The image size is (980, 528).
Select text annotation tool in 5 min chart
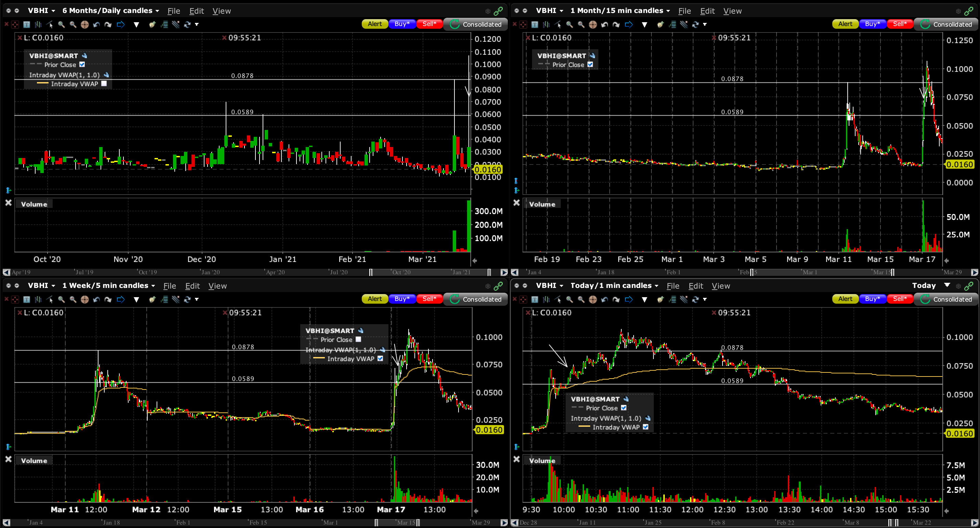coord(27,300)
